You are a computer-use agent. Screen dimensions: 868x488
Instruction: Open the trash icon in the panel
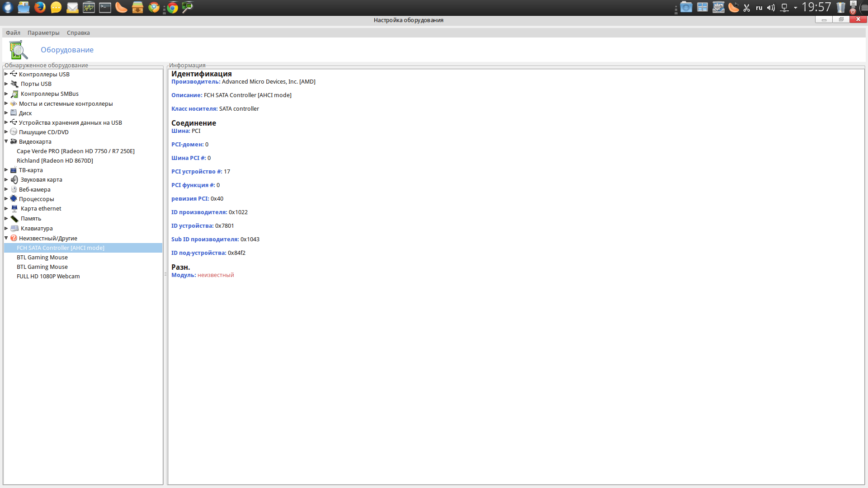point(840,8)
